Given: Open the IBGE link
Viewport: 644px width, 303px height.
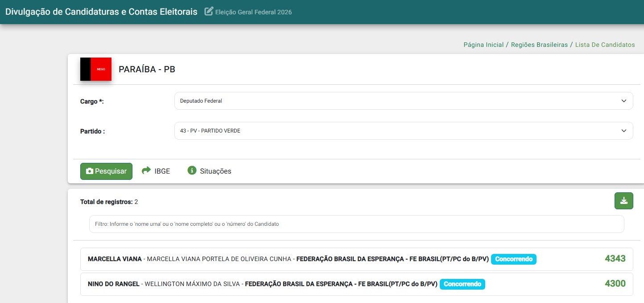Looking at the screenshot, I should click(x=156, y=171).
